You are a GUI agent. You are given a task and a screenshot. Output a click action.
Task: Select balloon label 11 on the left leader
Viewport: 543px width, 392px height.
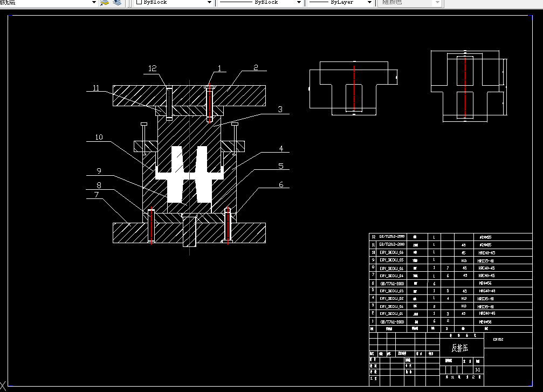[x=96, y=88]
